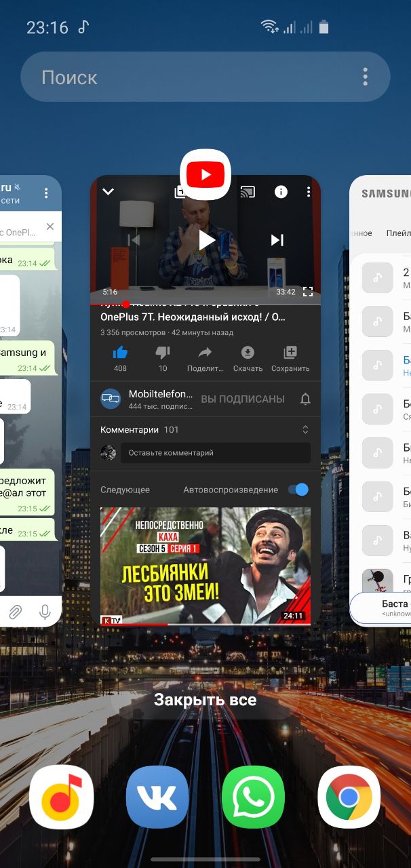Open the search bar three-dot options
This screenshot has width=411, height=868.
[366, 77]
